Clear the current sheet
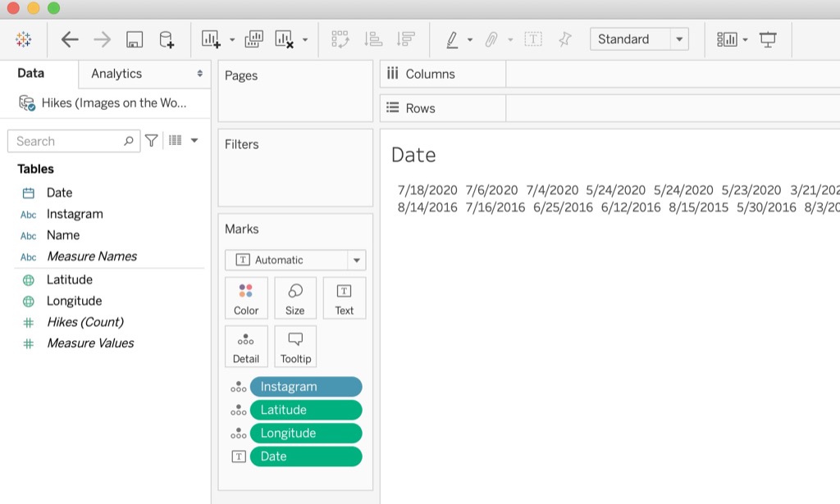840x504 pixels. [283, 39]
